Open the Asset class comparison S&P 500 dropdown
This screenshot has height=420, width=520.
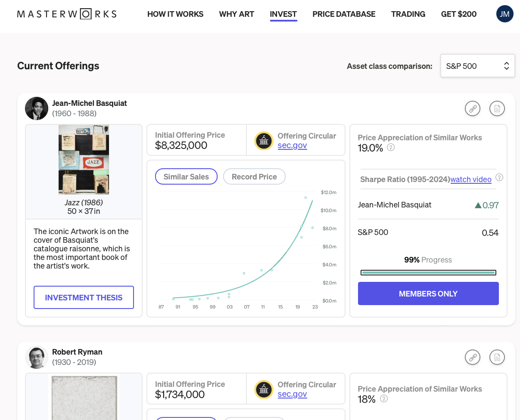point(478,66)
